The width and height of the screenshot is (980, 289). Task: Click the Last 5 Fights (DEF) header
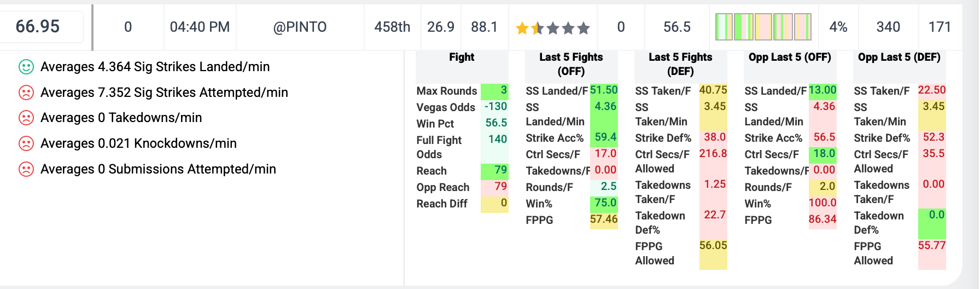[680, 64]
